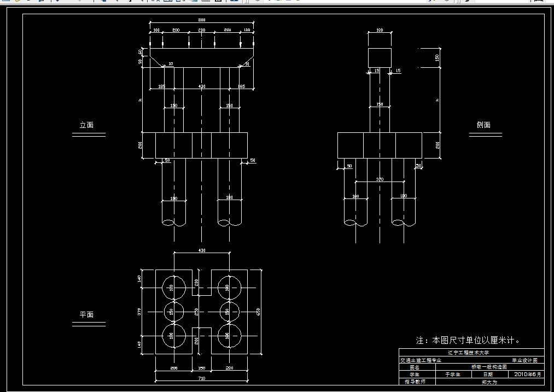Click the 370 dimension in the 侧面 view

(380, 179)
